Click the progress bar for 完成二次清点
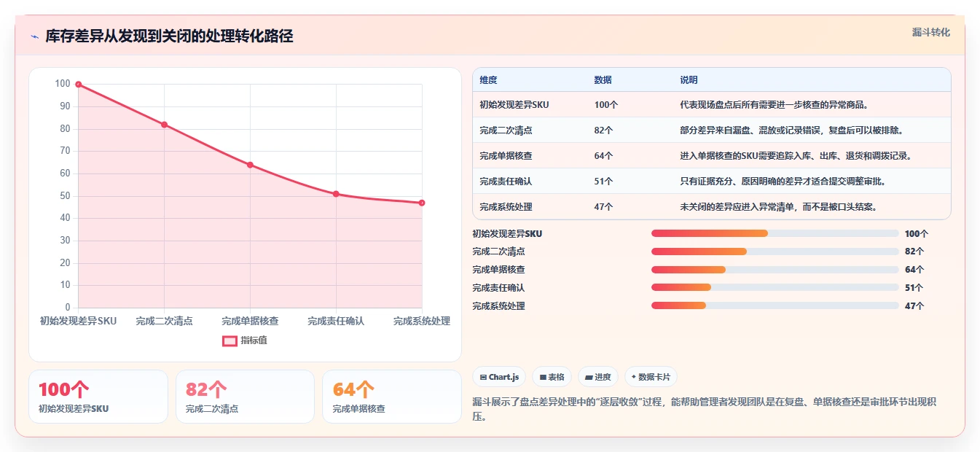The image size is (980, 452). pyautogui.click(x=775, y=252)
